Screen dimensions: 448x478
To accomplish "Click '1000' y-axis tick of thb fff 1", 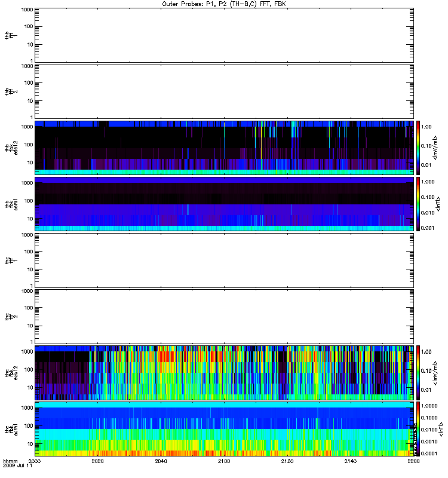I will pyautogui.click(x=27, y=10).
